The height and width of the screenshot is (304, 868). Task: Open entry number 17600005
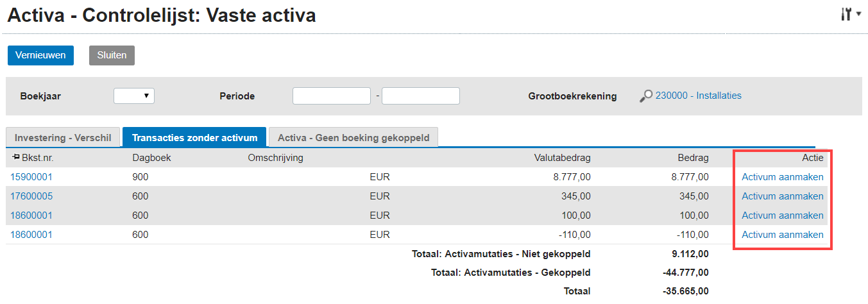coord(31,196)
